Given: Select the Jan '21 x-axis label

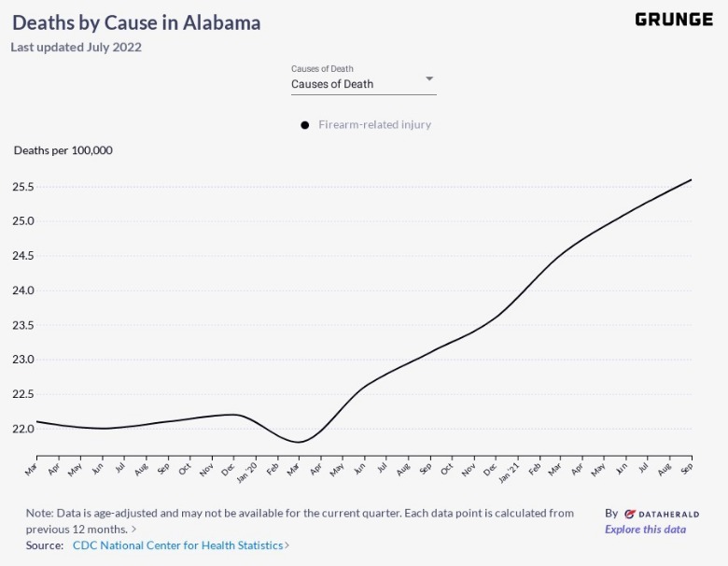Looking at the screenshot, I should click(511, 468).
